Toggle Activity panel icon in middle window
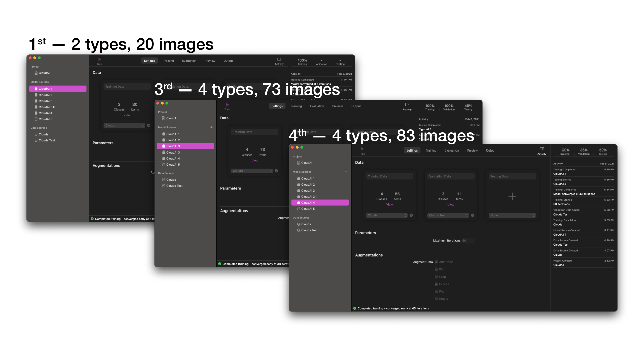Screen dimensions: 644x362 (407, 105)
